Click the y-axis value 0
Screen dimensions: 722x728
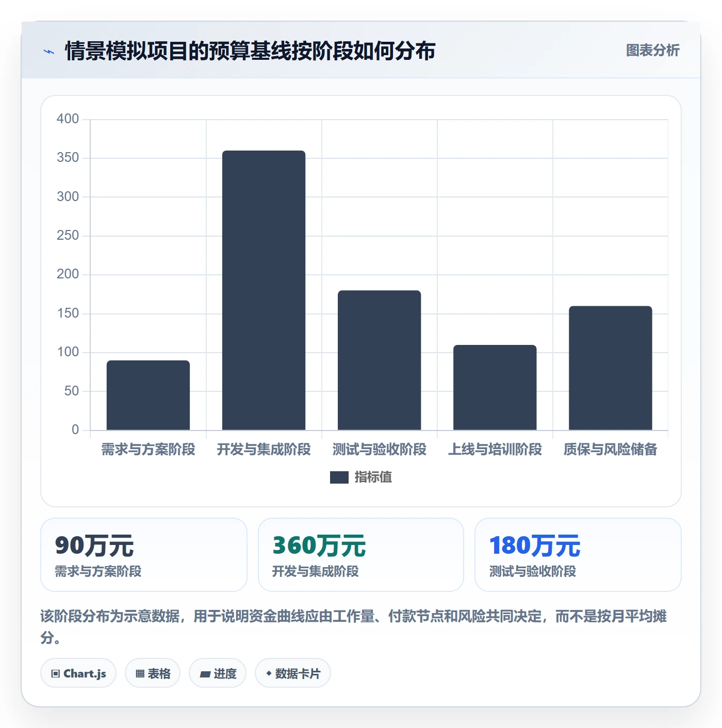coord(75,430)
